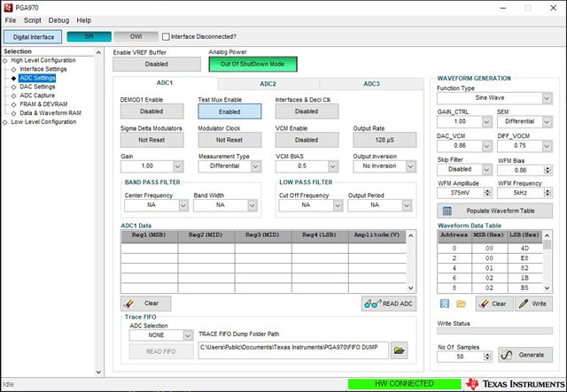Viewport: 567px width, 392px height.
Task: Click READ ADC button with glasses icon
Action: pyautogui.click(x=389, y=304)
